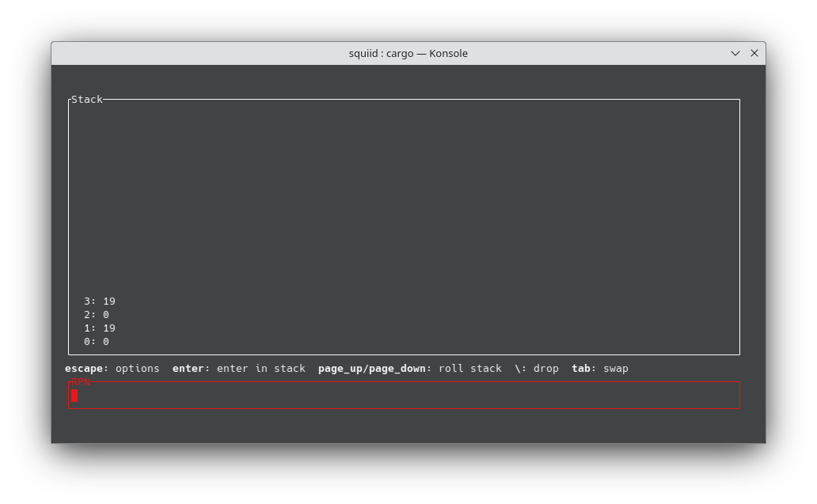Click the 'squiid : cargo — Konsole' title bar
Image resolution: width=817 pixels, height=504 pixels.
click(408, 53)
